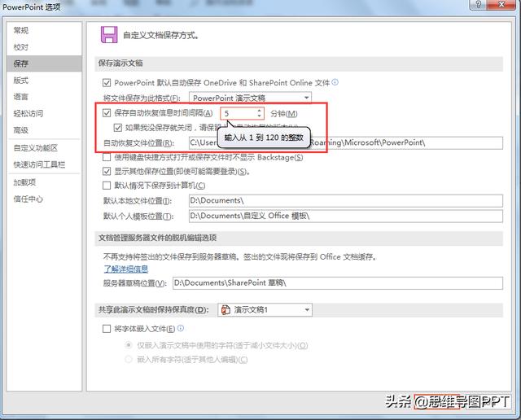Open the 轻松访问 options category
521x420 pixels.
[x=28, y=113]
